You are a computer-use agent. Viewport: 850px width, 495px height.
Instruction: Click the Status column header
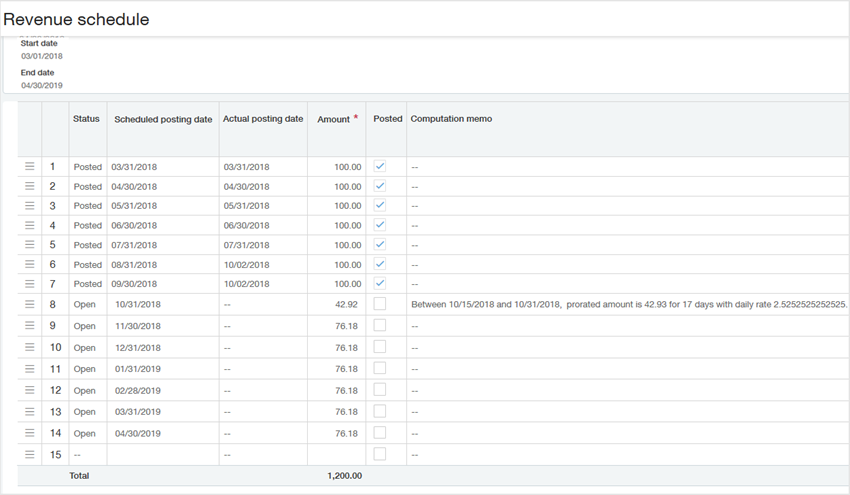point(86,119)
